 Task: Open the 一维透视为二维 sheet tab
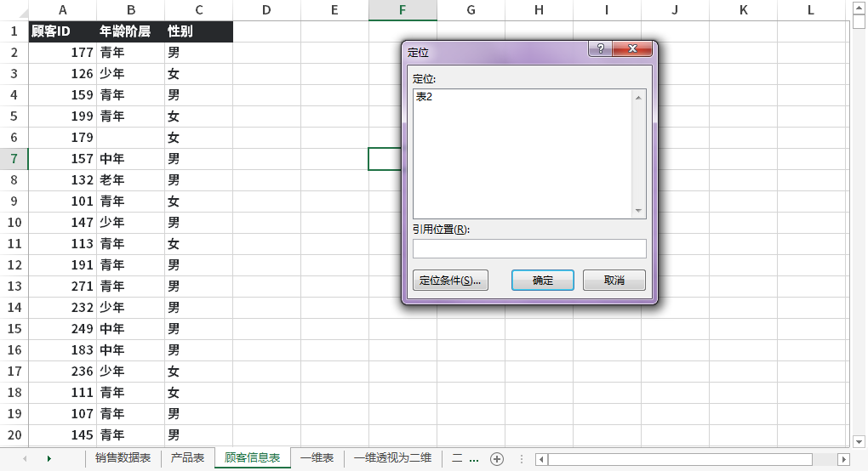click(393, 457)
